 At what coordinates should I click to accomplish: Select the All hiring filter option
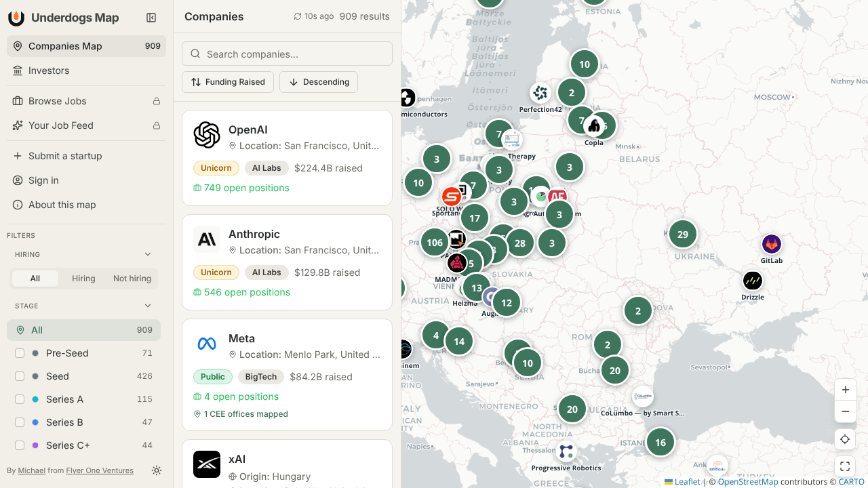click(x=35, y=279)
